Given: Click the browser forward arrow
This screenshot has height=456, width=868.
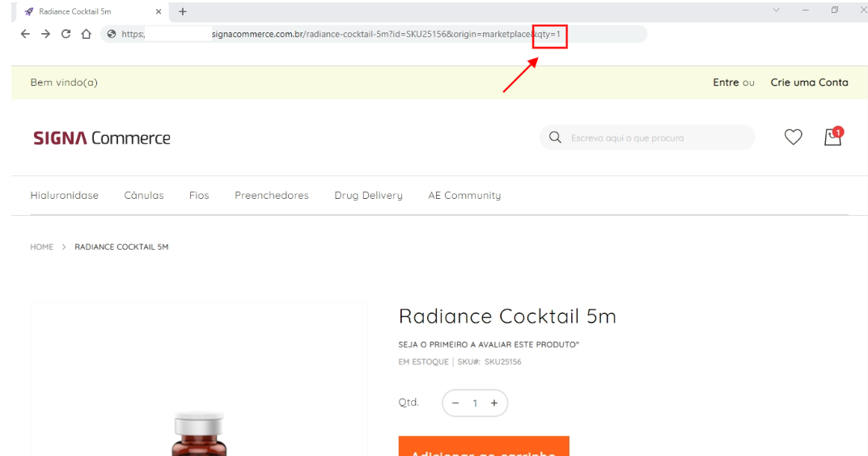Looking at the screenshot, I should [x=44, y=34].
